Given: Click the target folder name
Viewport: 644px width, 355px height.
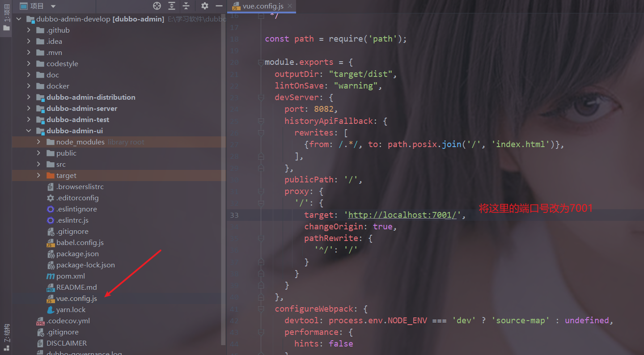Looking at the screenshot, I should tap(66, 176).
